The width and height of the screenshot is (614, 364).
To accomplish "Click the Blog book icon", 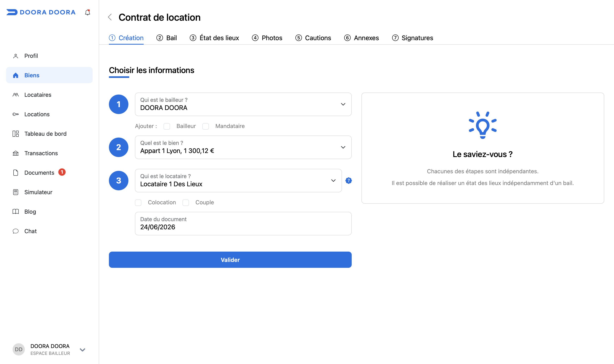I will point(16,212).
